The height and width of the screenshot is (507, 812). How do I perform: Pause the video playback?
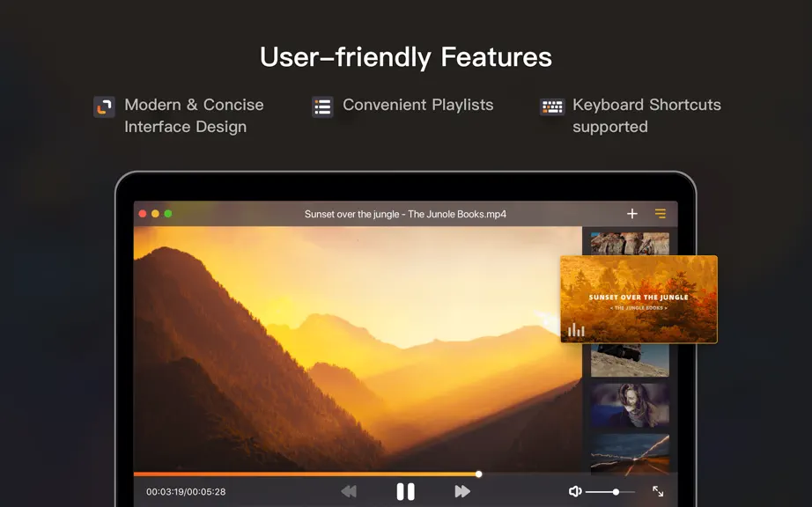[x=405, y=491]
